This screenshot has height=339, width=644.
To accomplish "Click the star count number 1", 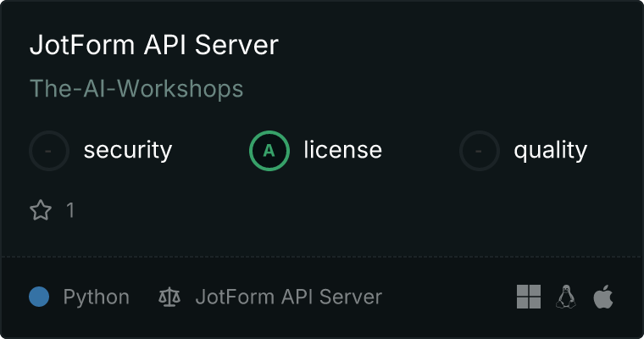I will (x=70, y=210).
